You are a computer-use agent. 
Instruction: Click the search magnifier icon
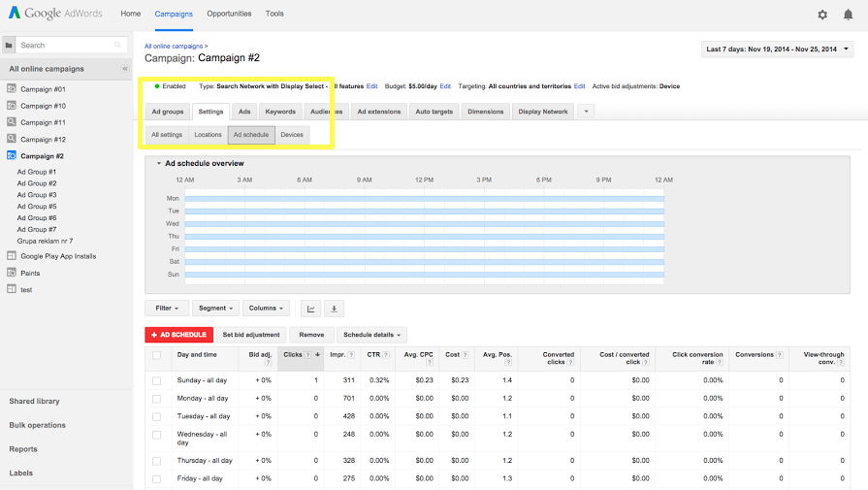coord(117,46)
